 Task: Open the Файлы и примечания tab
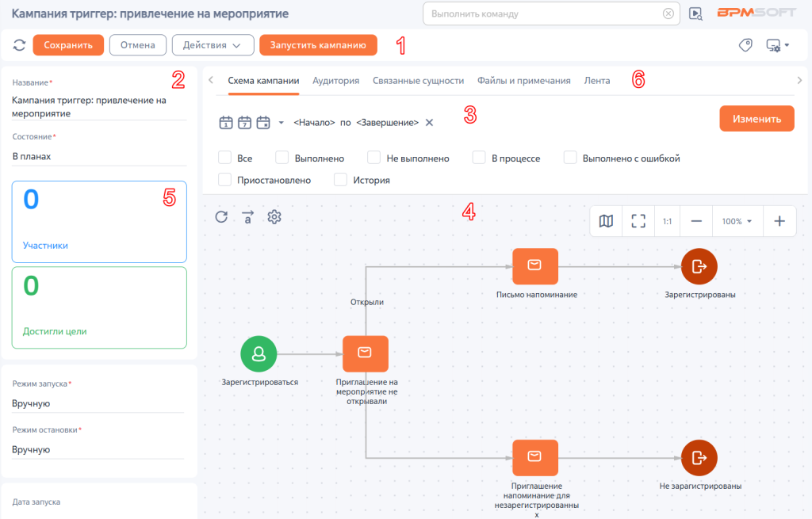[x=523, y=81]
